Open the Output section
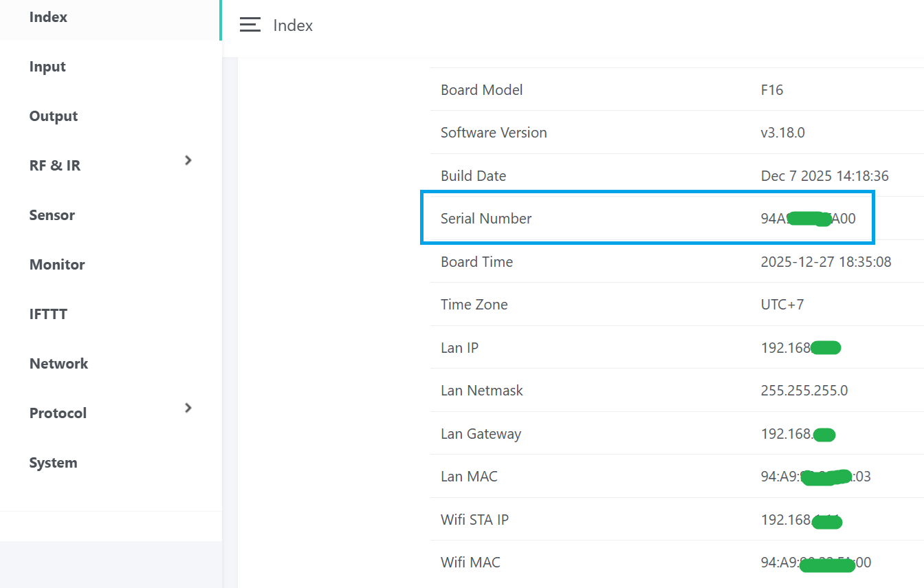The image size is (924, 588). click(54, 116)
